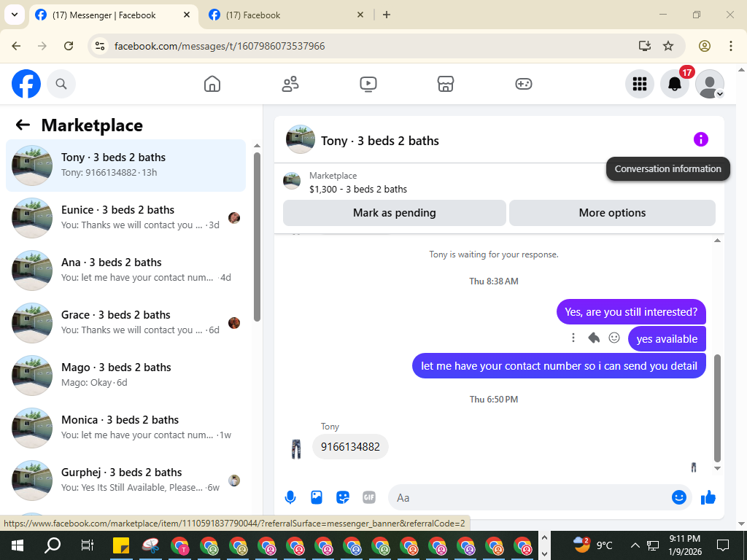Image resolution: width=747 pixels, height=560 pixels.
Task: Open Eunice · 3 beds 2 baths conversation
Action: click(x=125, y=217)
